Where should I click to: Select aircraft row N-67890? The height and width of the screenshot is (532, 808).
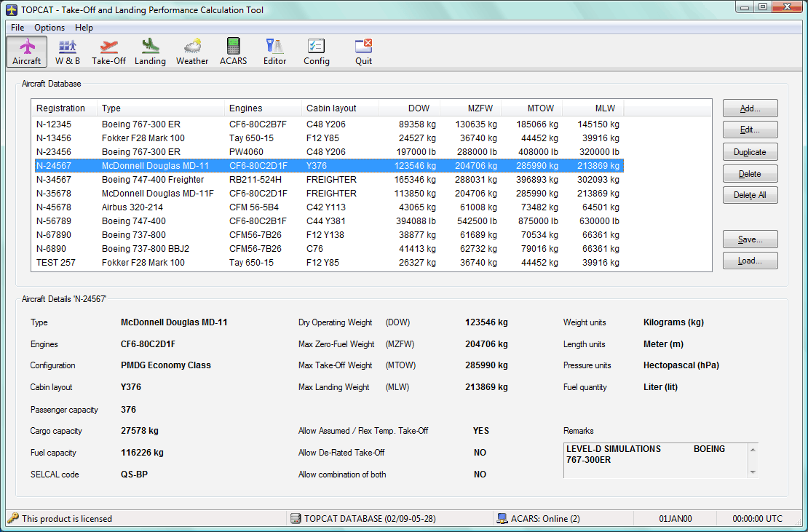pyautogui.click(x=328, y=235)
